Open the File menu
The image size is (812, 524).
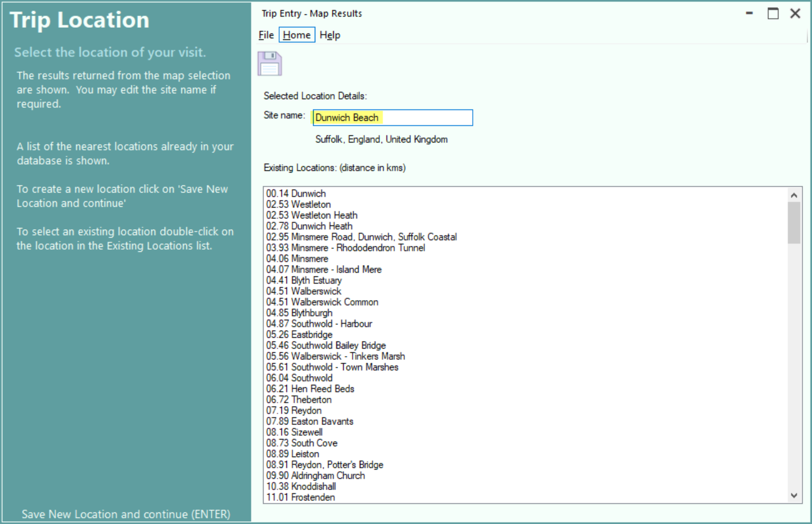point(266,35)
